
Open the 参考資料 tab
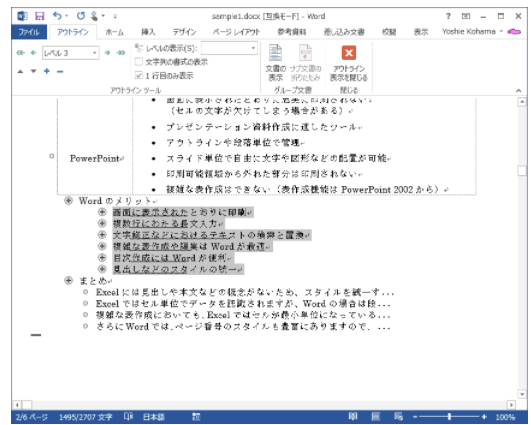292,32
